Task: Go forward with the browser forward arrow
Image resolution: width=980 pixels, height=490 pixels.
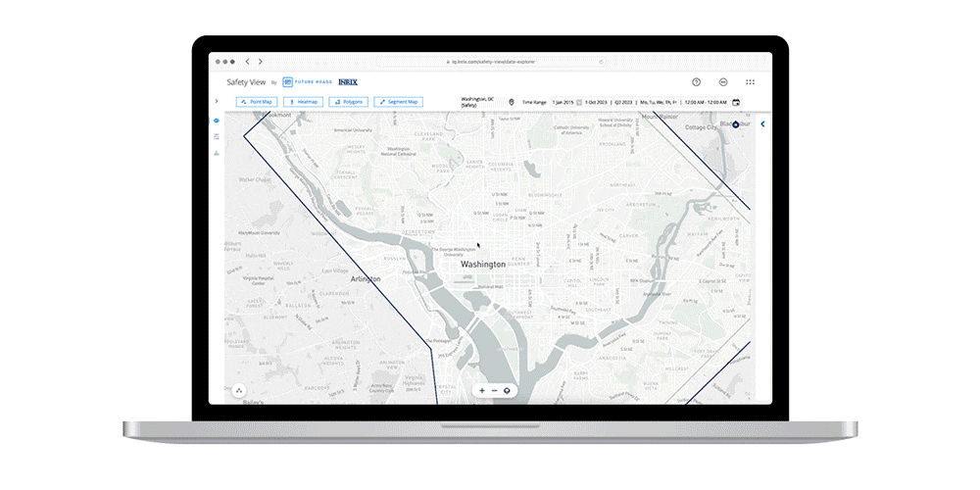Action: (260, 62)
